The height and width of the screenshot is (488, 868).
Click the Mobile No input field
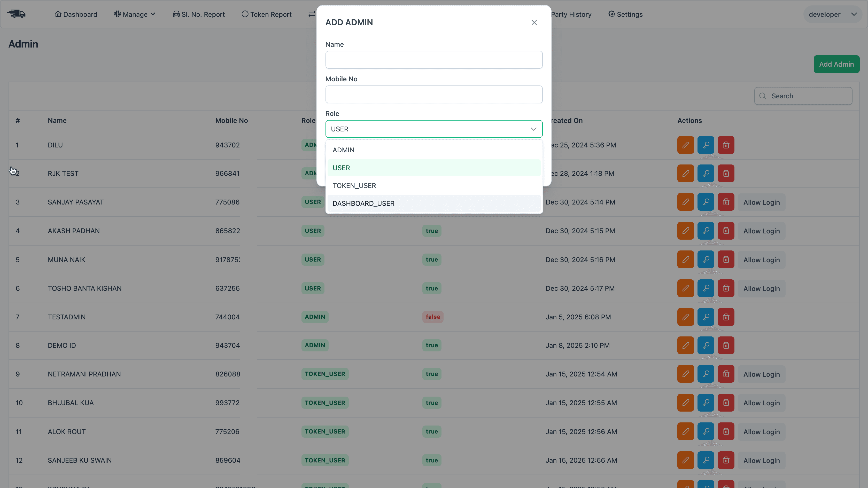tap(434, 94)
